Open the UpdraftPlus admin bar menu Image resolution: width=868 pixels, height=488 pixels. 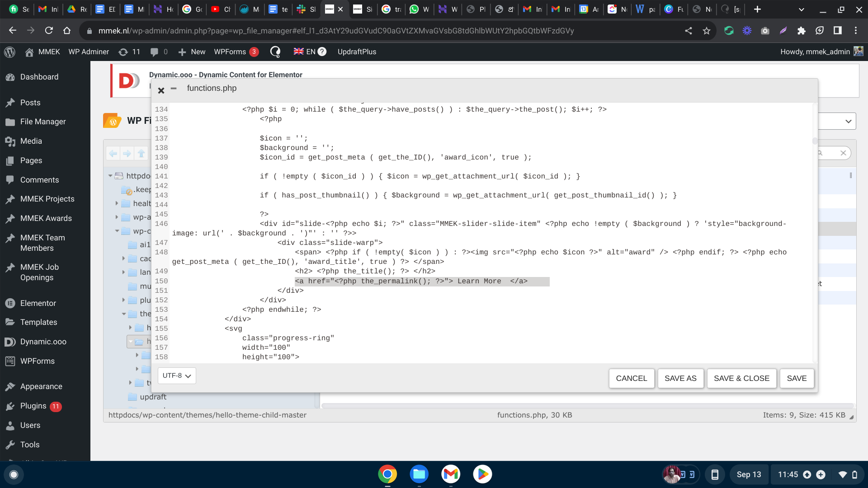click(357, 52)
